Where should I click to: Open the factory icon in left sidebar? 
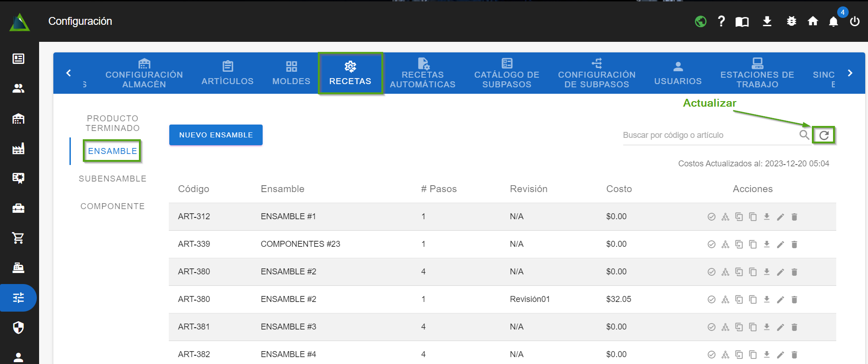[18, 149]
